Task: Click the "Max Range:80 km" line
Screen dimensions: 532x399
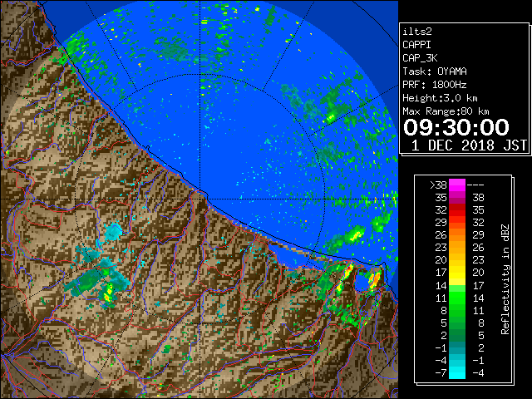Action: [446, 111]
